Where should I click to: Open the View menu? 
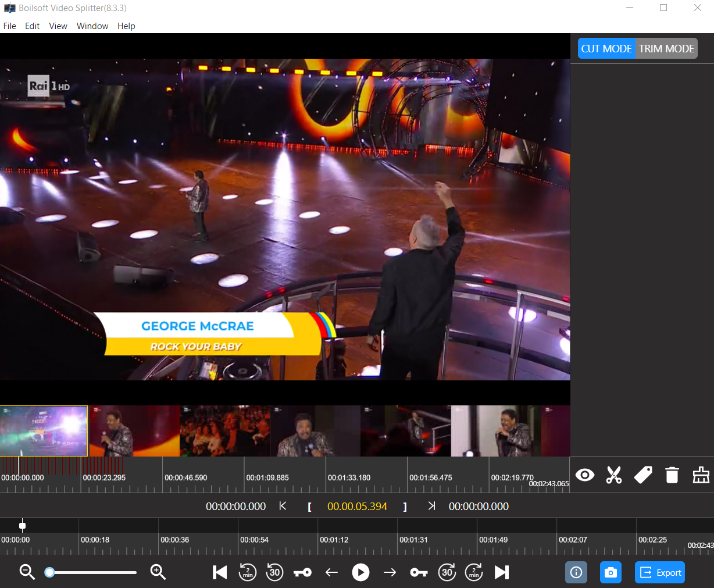click(x=58, y=26)
